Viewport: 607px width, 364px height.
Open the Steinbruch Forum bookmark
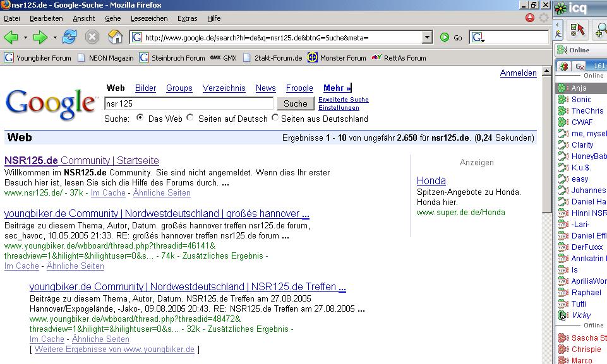click(x=172, y=58)
